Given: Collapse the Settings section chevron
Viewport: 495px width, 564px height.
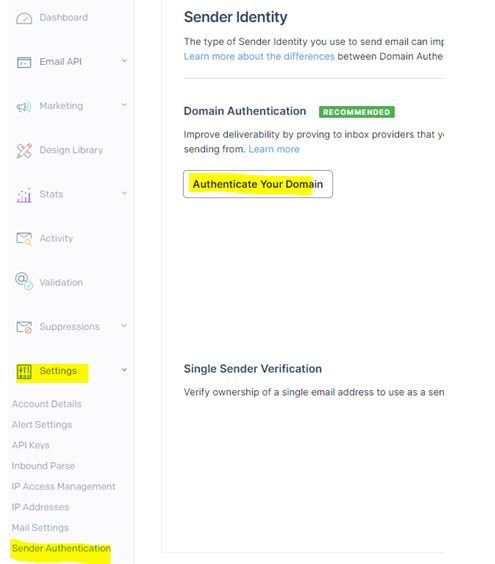Looking at the screenshot, I should point(124,370).
